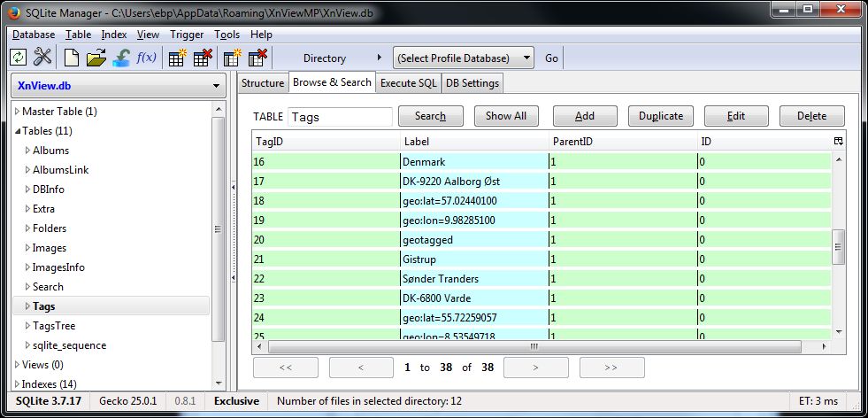The height and width of the screenshot is (418, 868).
Task: Expand the TagsTree table node
Action: [27, 326]
